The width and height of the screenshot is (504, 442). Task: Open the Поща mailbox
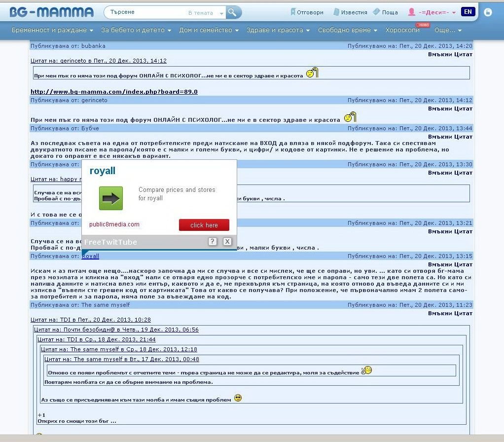pyautogui.click(x=385, y=12)
